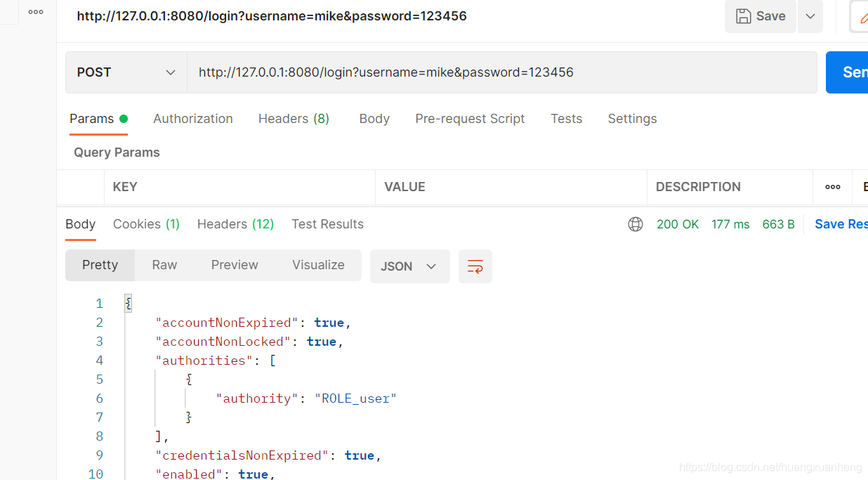Image resolution: width=868 pixels, height=480 pixels.
Task: Click the "ROLE_user" value in response
Action: (355, 398)
